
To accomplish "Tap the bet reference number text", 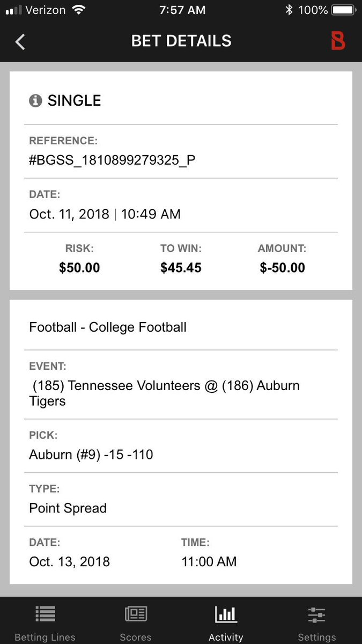I will pyautogui.click(x=112, y=160).
